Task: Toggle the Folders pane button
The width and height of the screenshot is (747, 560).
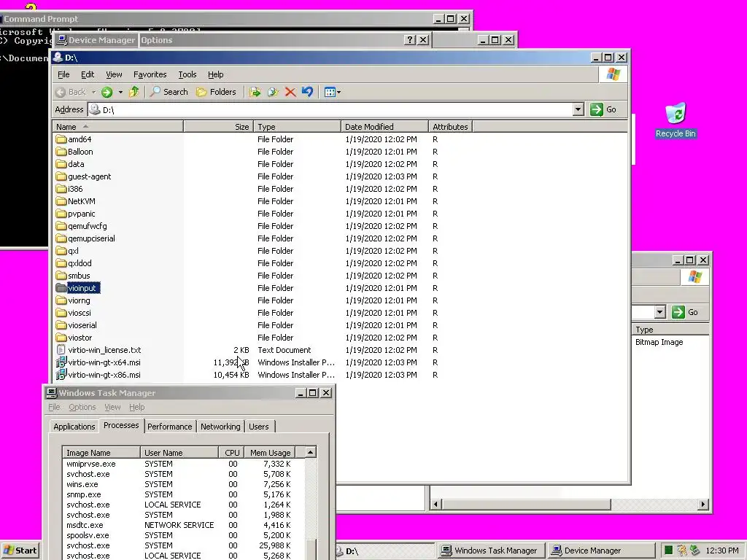Action: 216,92
